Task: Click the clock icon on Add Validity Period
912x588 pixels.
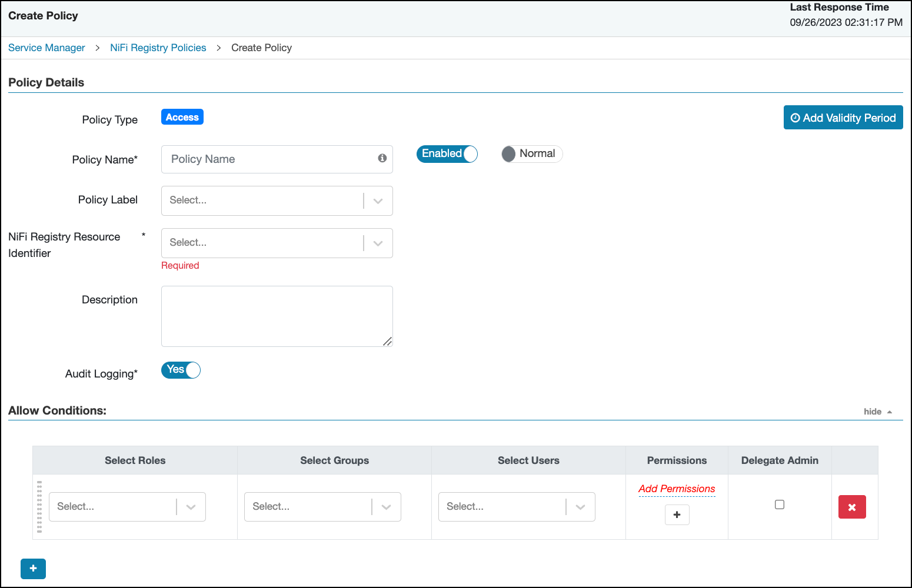Action: tap(795, 118)
